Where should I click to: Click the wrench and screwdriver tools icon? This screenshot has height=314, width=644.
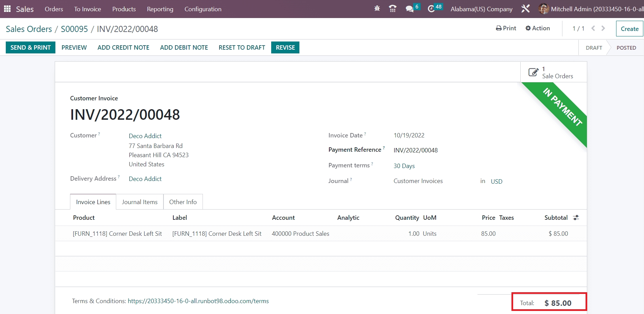(x=525, y=9)
